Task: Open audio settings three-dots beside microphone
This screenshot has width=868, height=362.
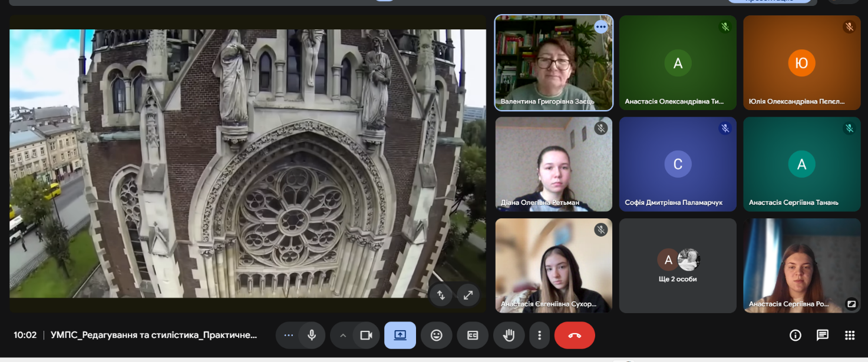Action: tap(288, 335)
